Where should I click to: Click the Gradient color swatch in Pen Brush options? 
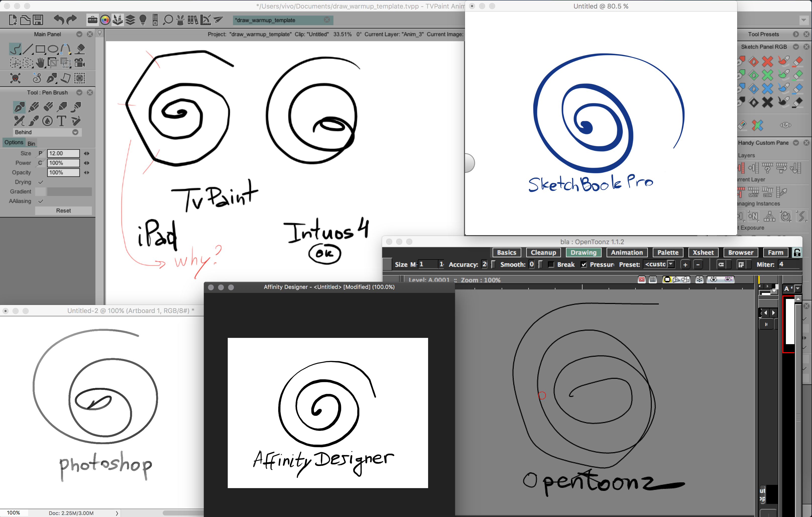pos(40,192)
